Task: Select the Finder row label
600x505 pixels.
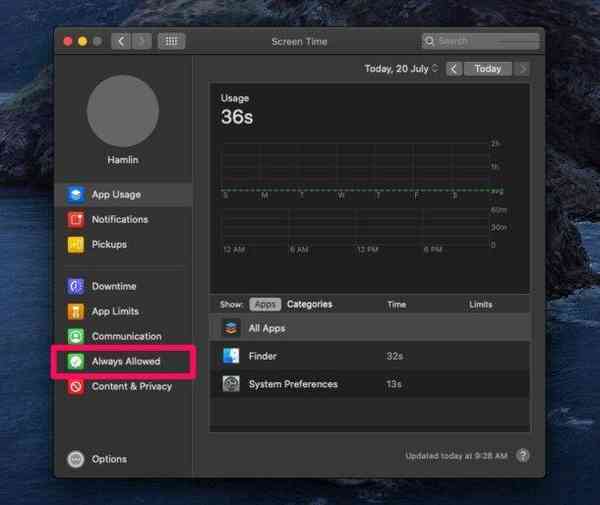Action: (262, 356)
